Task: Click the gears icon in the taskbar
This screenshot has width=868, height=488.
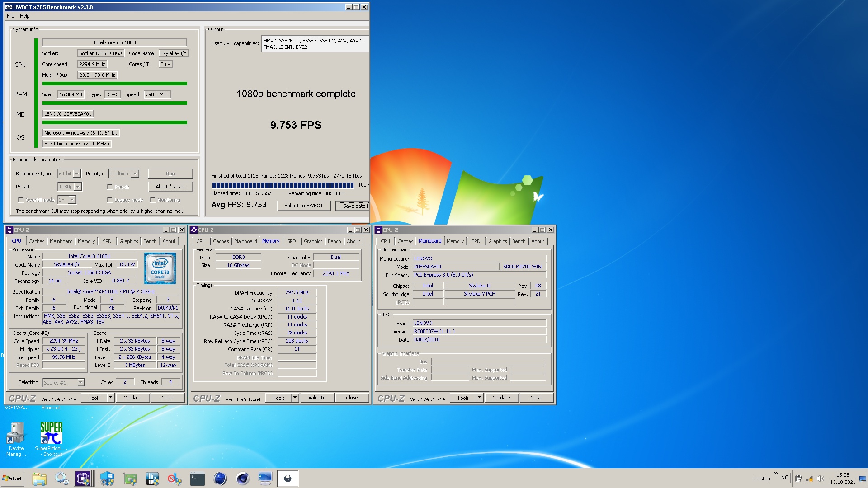Action: pyautogui.click(x=62, y=479)
